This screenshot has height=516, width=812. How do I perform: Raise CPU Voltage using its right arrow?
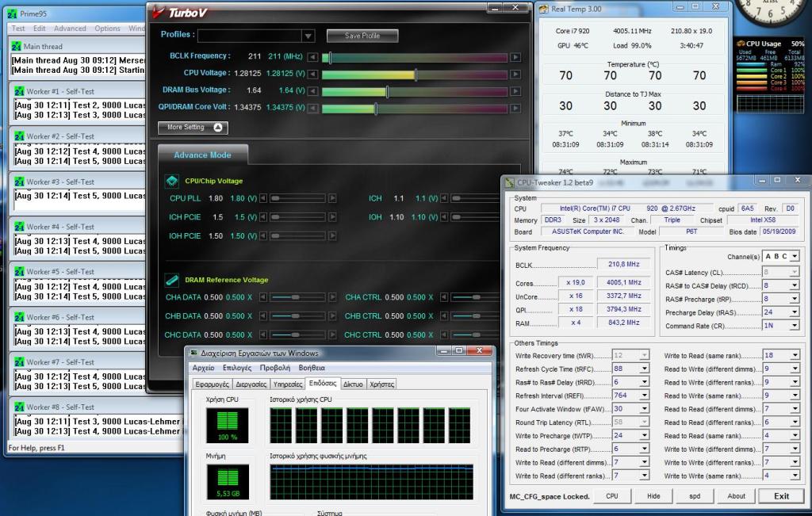pos(515,74)
